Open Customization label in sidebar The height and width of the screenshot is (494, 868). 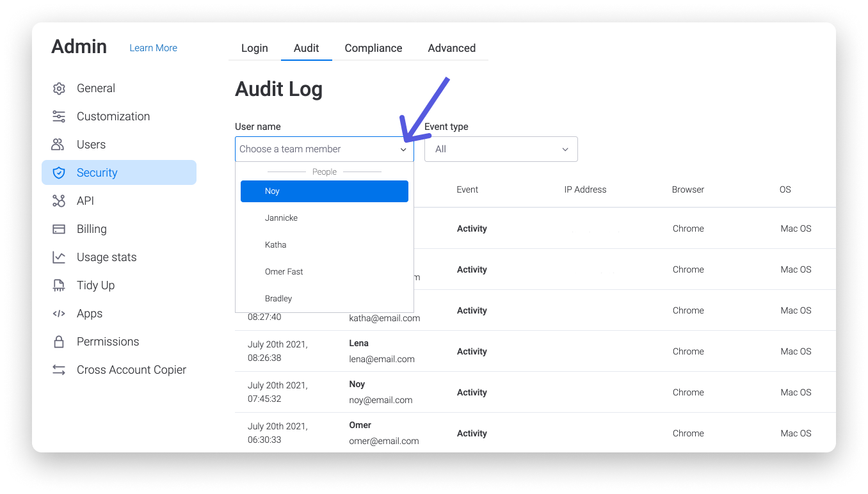113,116
